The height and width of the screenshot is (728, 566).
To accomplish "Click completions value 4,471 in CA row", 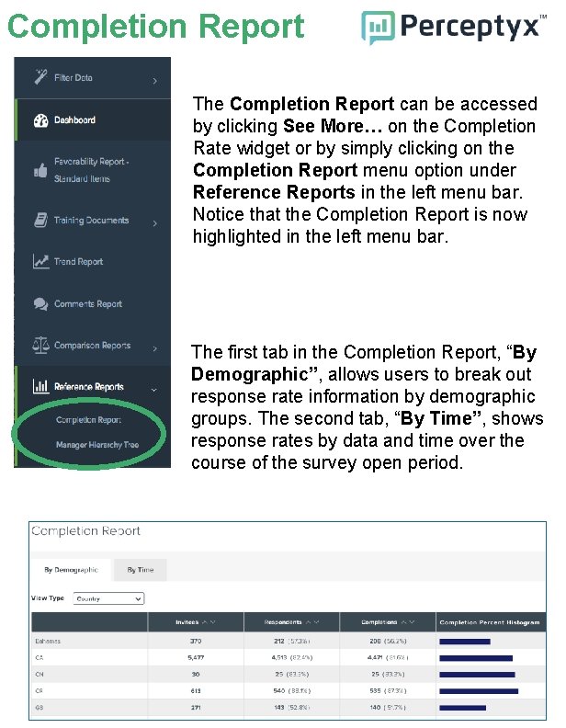I will coord(375,658).
